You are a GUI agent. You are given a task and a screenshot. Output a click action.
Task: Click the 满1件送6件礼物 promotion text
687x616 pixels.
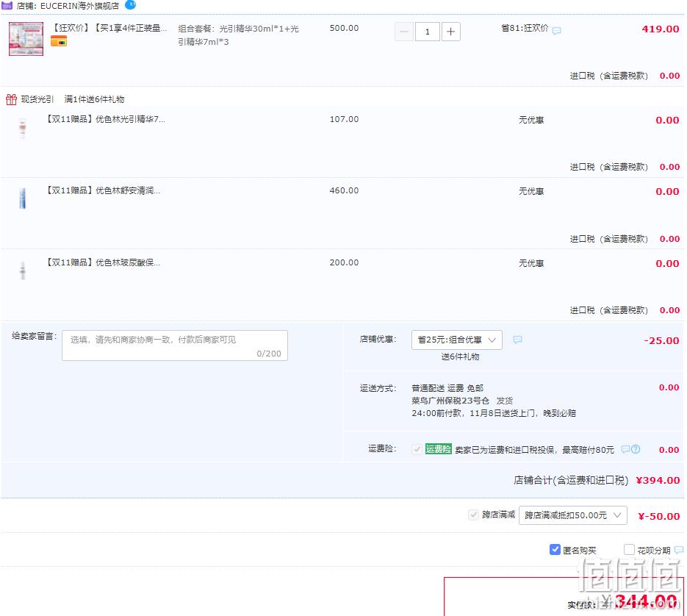94,99
